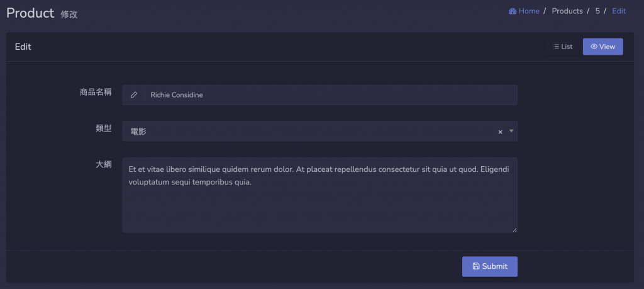Screen dimensions: 644x289
Task: Click the 類型 field label
Action: (x=103, y=128)
